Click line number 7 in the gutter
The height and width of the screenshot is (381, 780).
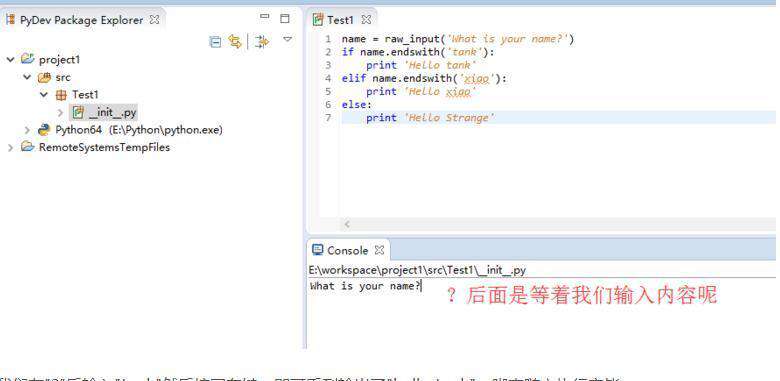click(x=328, y=118)
